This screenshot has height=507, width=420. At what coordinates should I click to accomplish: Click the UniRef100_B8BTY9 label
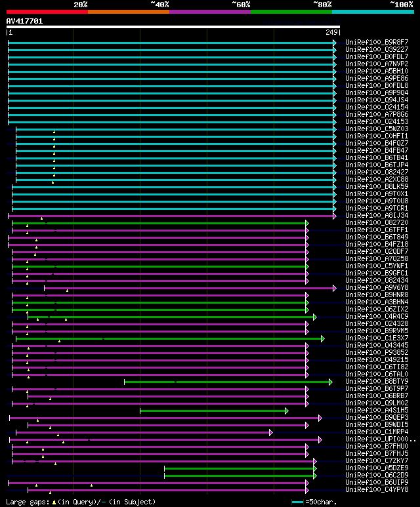click(377, 381)
